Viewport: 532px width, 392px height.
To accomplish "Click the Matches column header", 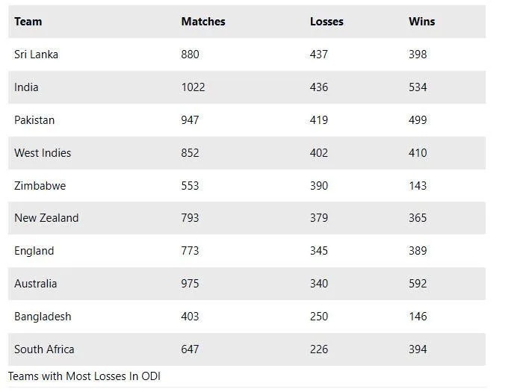I will click(203, 22).
